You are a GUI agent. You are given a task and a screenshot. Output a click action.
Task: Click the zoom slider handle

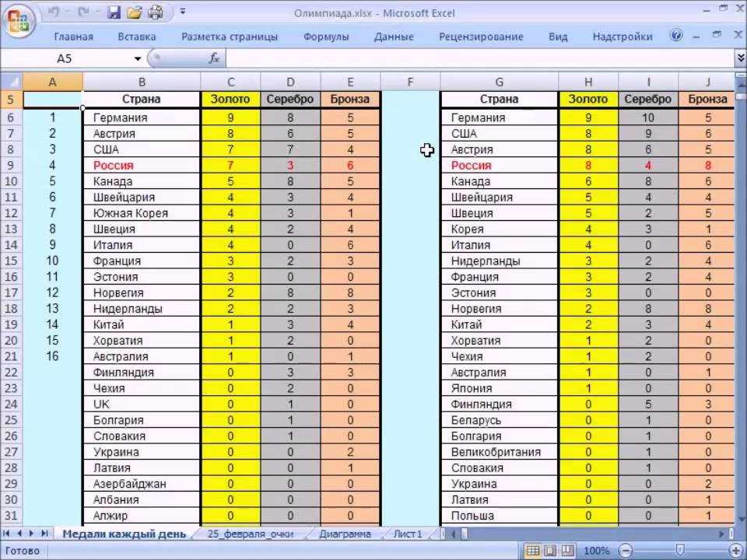682,551
